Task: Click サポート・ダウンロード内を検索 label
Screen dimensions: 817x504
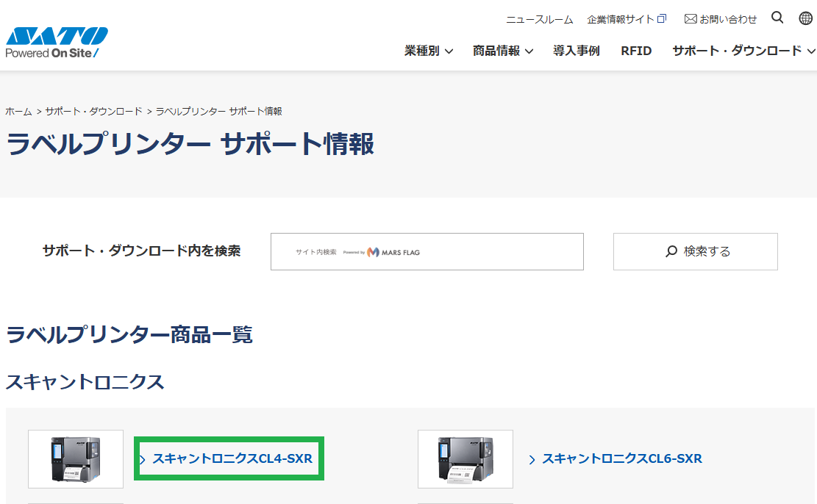Action: tap(141, 251)
